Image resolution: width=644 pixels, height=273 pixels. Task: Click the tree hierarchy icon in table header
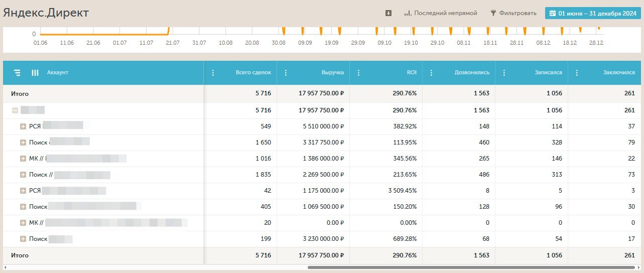click(x=18, y=73)
